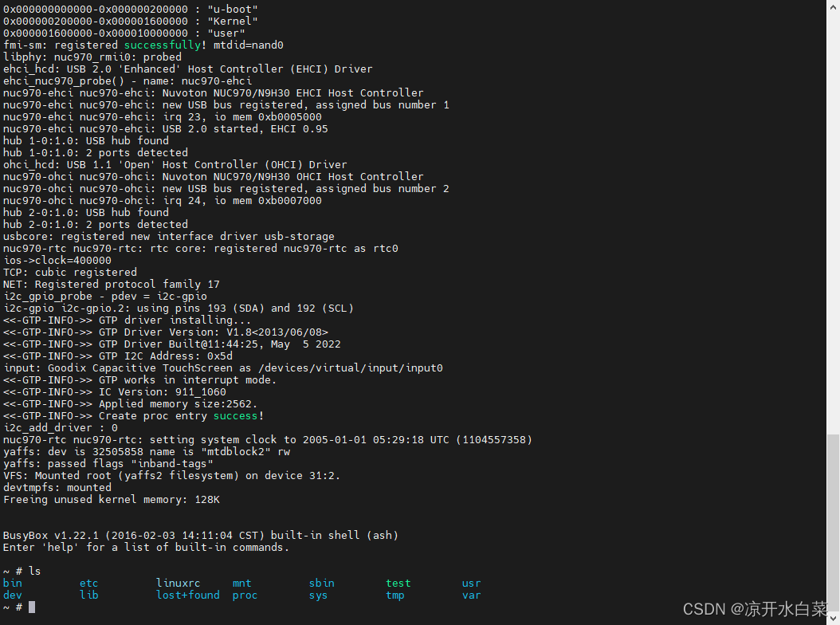Image resolution: width=840 pixels, height=625 pixels.
Task: Click 'NET: Registered protocol family 17' line
Action: (x=112, y=284)
